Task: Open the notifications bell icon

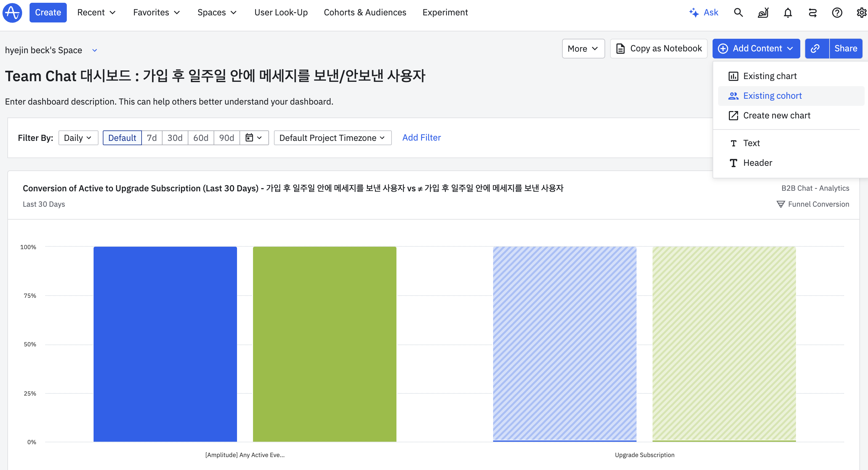Action: point(787,13)
